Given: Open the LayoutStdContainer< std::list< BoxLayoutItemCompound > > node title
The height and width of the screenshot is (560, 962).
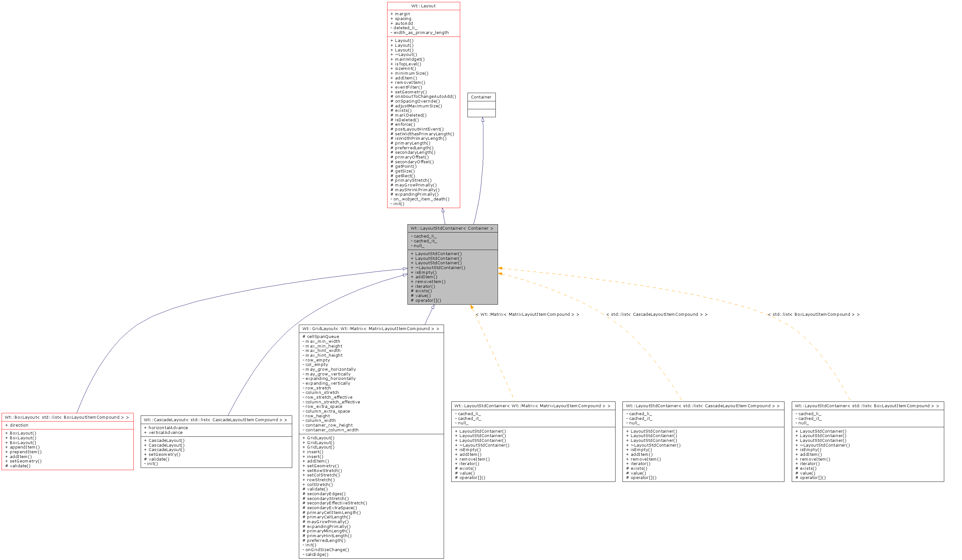Looking at the screenshot, I should 868,406.
